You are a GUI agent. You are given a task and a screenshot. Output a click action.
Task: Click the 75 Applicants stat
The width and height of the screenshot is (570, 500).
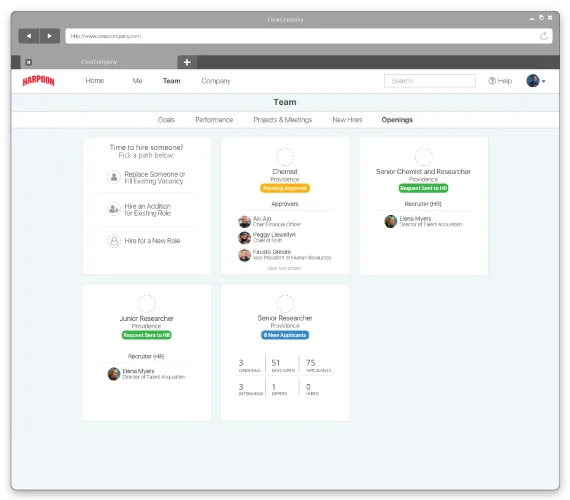point(318,365)
